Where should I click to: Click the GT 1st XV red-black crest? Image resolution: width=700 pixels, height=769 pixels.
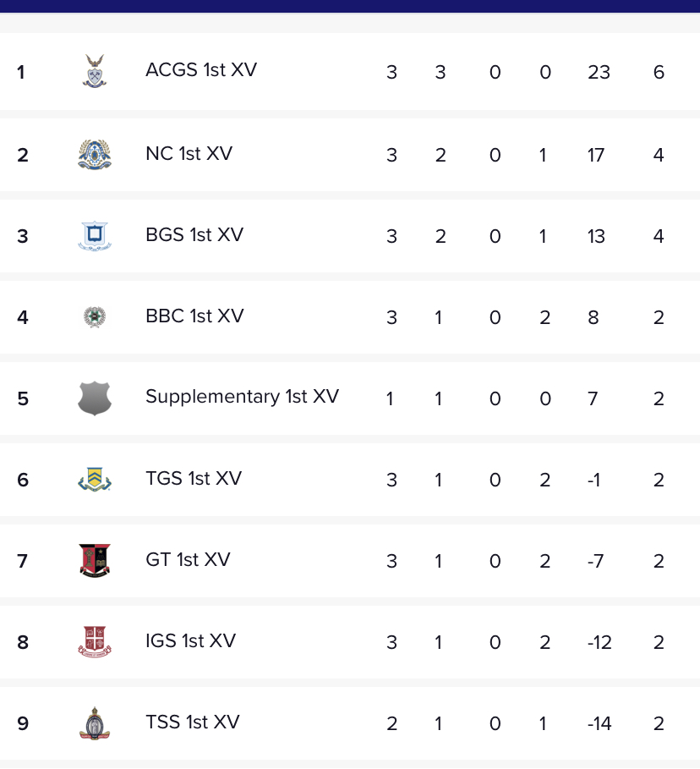pos(95,560)
